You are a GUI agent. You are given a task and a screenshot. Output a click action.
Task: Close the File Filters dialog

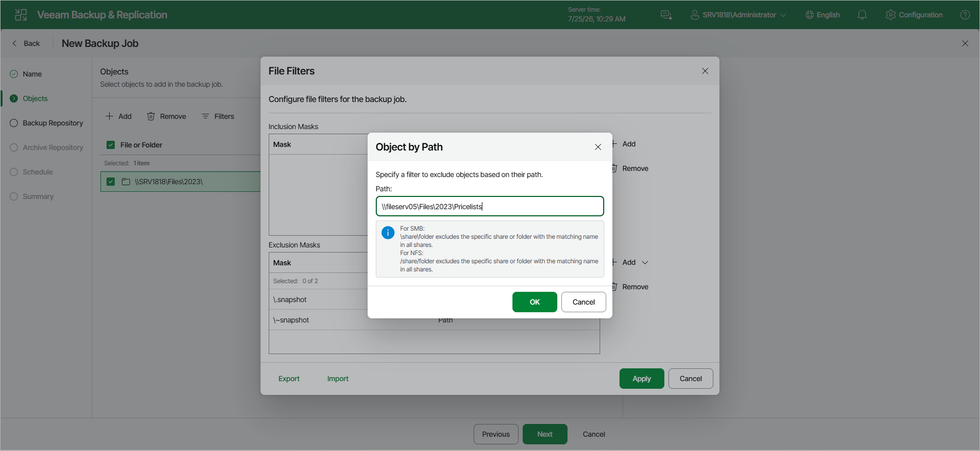point(705,71)
